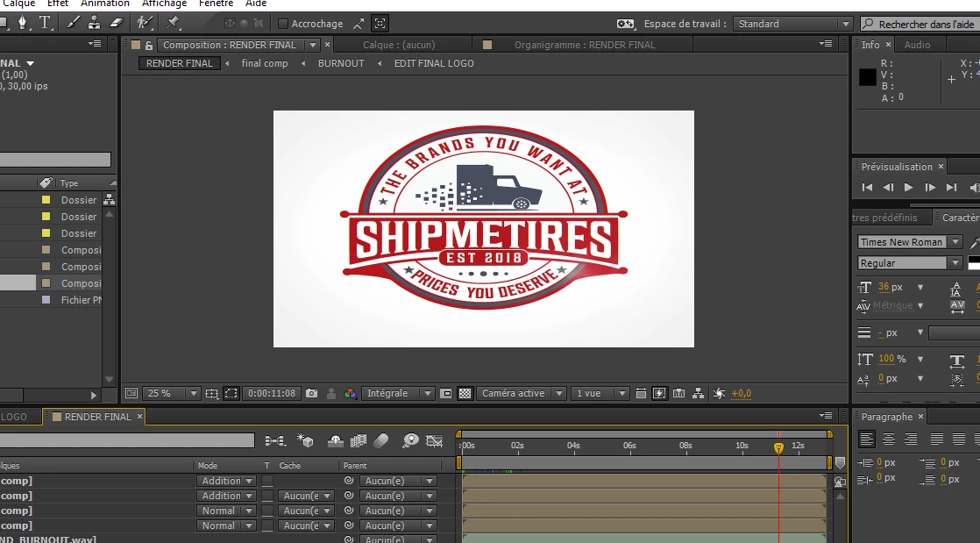Viewport: 980px width, 543px height.
Task: Click the reset exposure icon
Action: [x=719, y=394]
